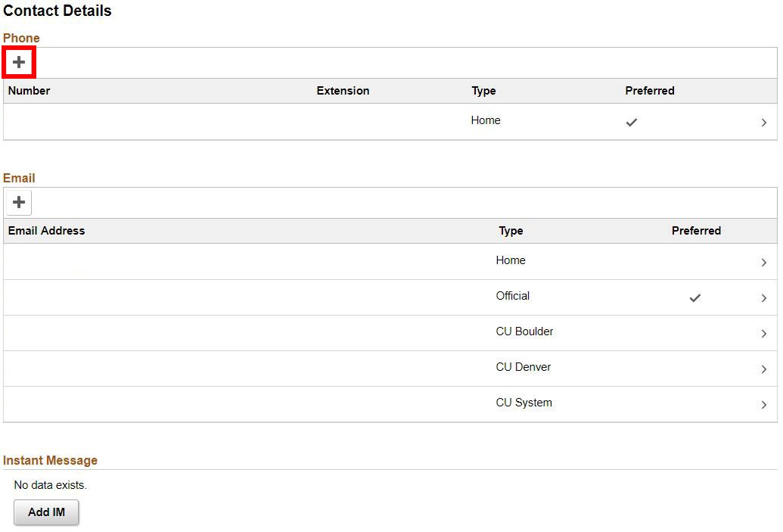The height and width of the screenshot is (532, 783).
Task: Click the Type header in the Phone table
Action: click(483, 91)
